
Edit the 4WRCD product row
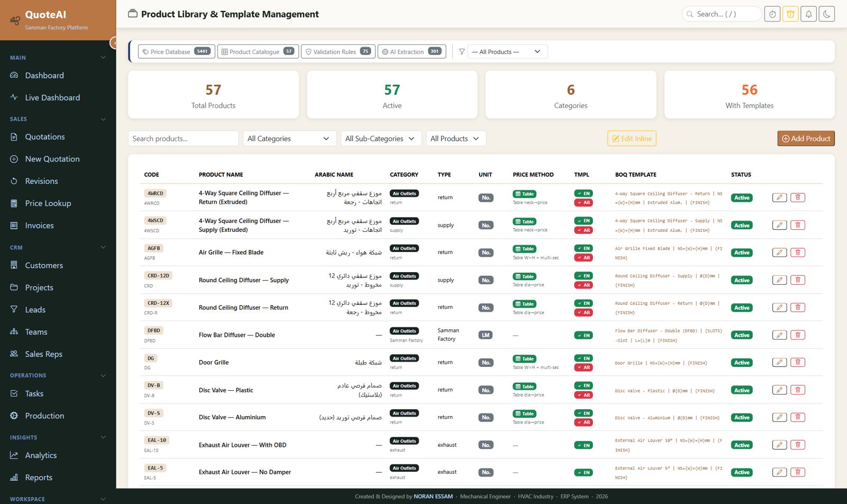point(779,197)
